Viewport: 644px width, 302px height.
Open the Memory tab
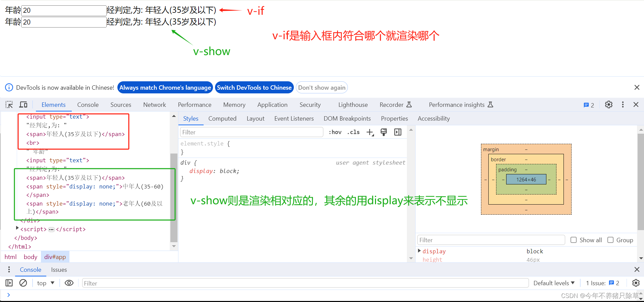pos(234,105)
